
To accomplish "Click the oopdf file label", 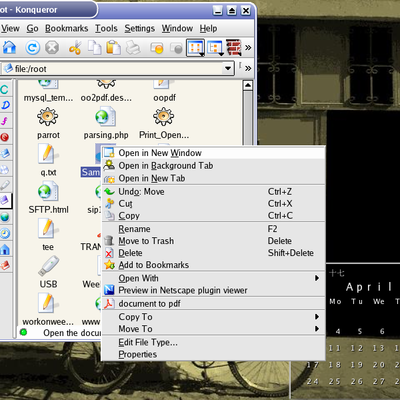I will click(x=164, y=98).
